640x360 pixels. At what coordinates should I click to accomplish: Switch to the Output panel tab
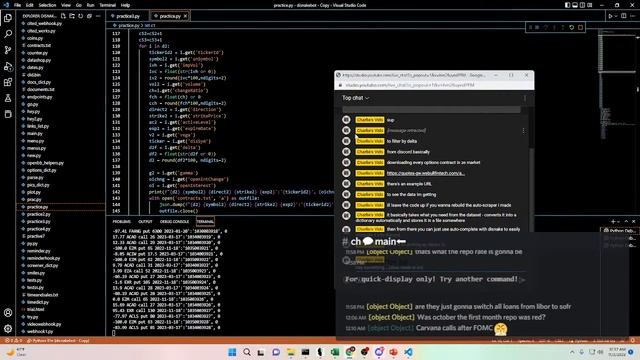(145, 222)
